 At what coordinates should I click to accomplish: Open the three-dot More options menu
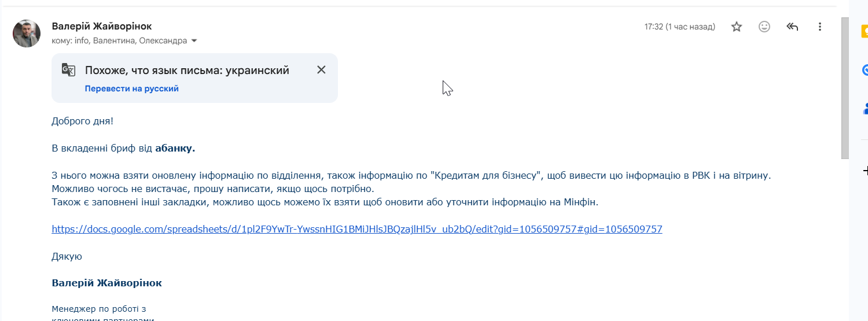click(819, 27)
